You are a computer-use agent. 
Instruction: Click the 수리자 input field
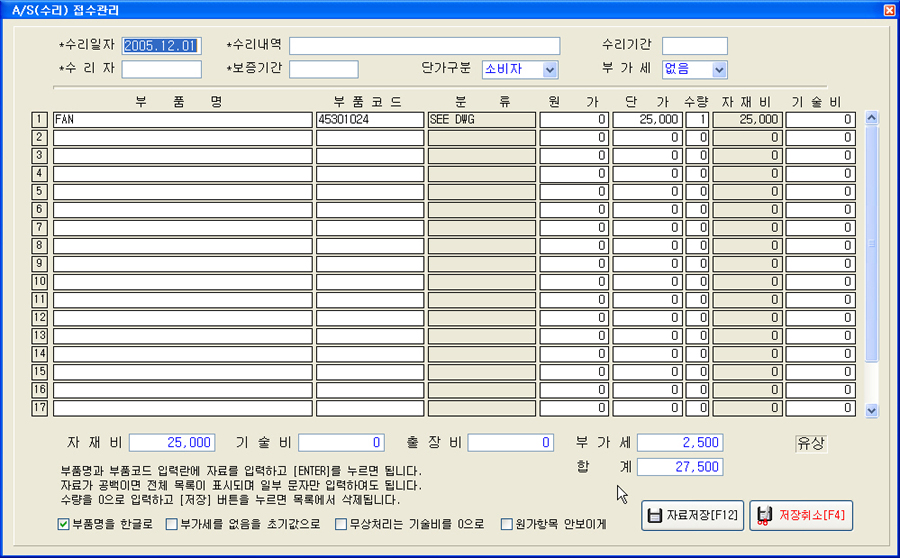point(161,69)
